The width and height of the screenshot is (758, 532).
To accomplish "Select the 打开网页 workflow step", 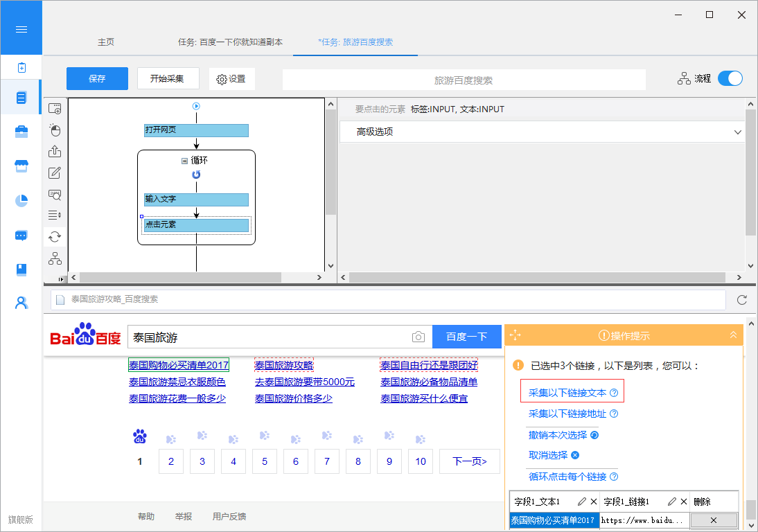I will (196, 130).
